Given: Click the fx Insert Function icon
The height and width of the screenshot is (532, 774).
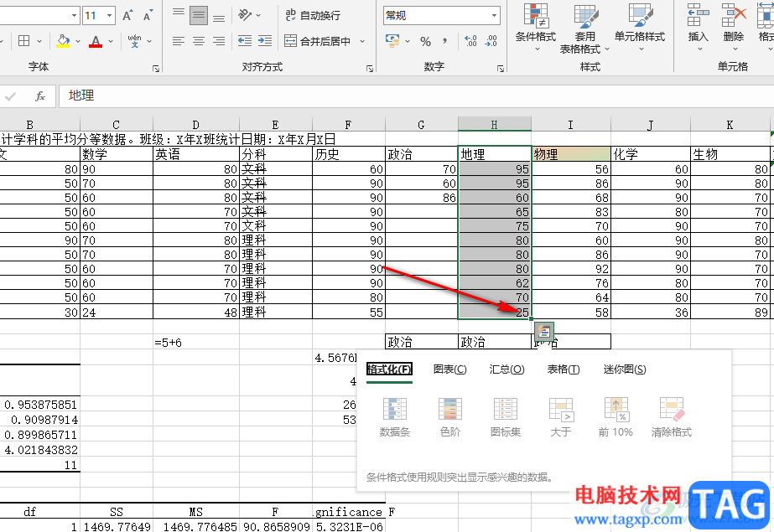Looking at the screenshot, I should coord(40,96).
